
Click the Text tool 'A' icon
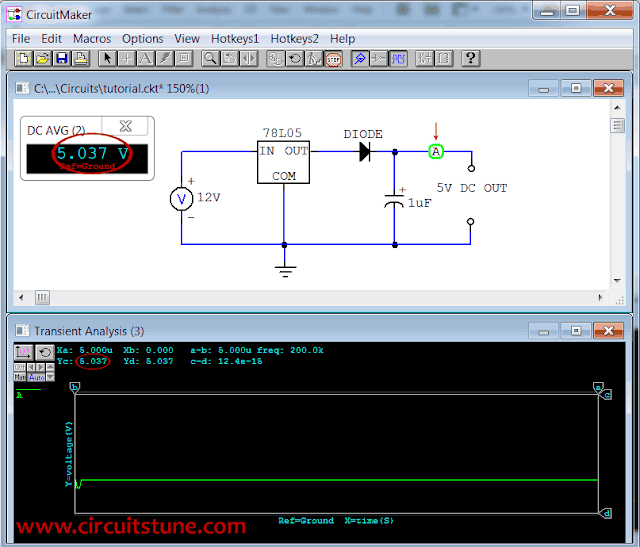(146, 59)
